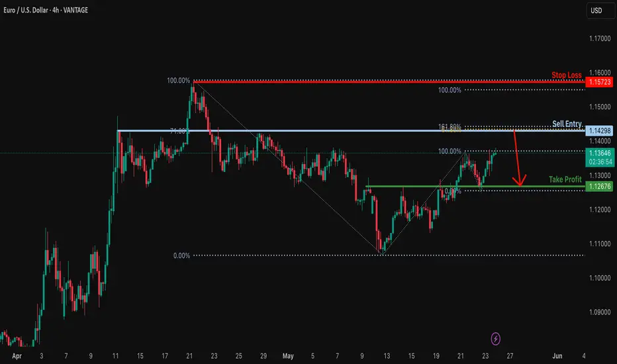
Task: Click the 1.12000 price axis label
Action: [600, 210]
